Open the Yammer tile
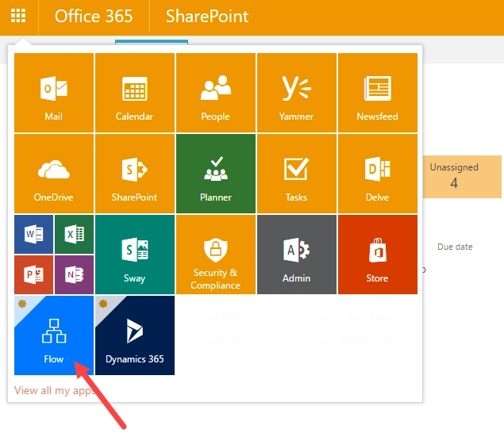Screen dimensions: 504x433 (297, 93)
